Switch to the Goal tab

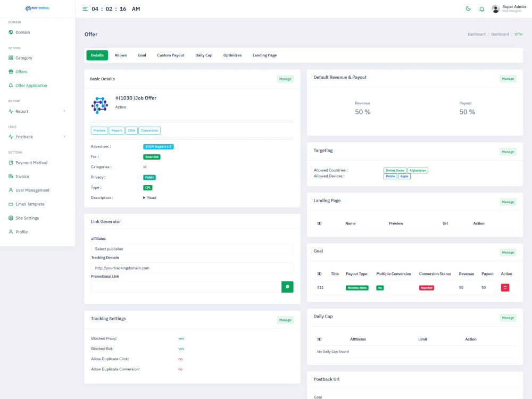pyautogui.click(x=142, y=55)
